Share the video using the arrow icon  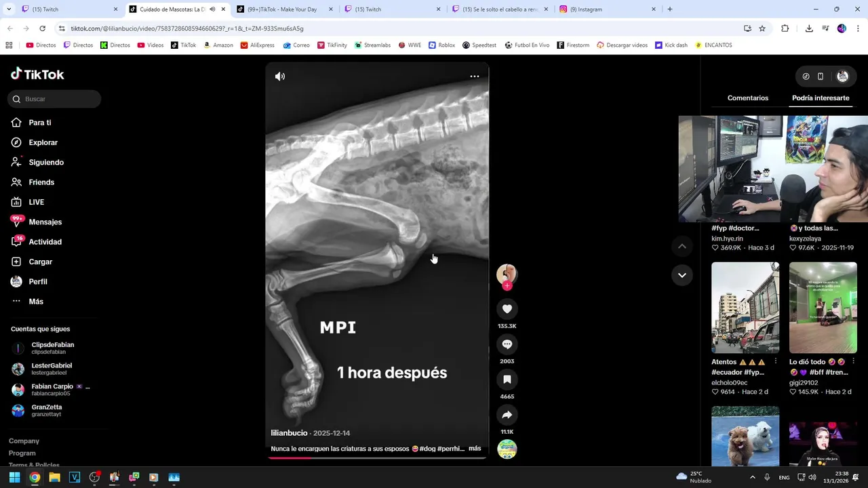coord(507,415)
